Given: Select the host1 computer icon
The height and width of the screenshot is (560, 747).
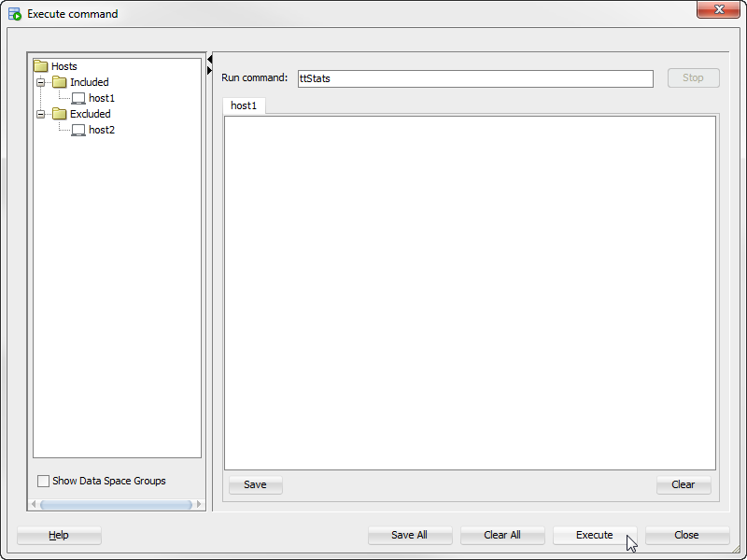Looking at the screenshot, I should [x=78, y=98].
